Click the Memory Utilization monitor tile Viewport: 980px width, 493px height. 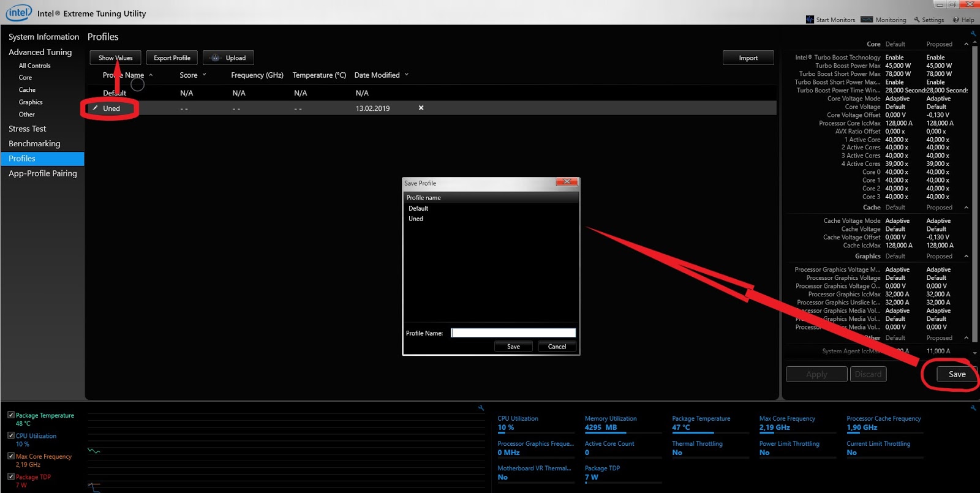624,424
